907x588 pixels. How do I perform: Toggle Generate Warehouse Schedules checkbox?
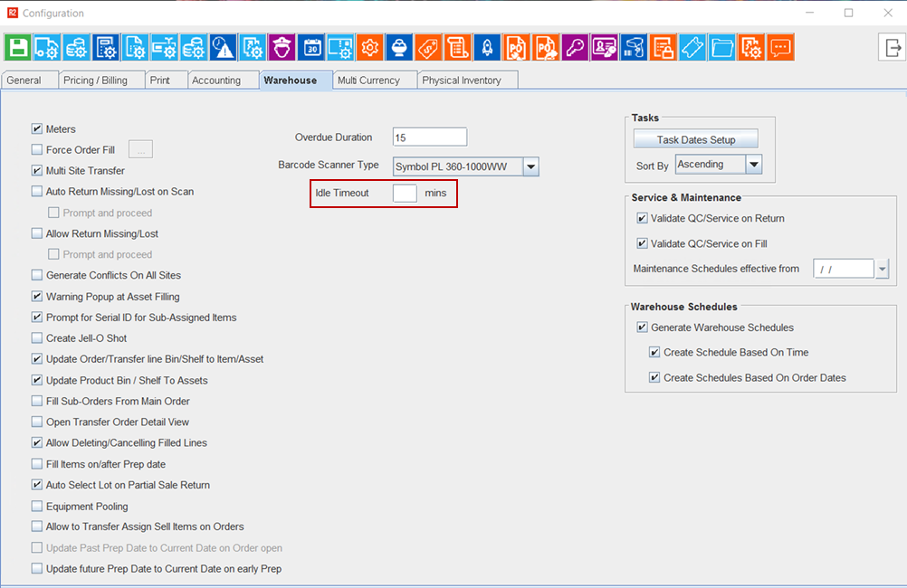642,327
